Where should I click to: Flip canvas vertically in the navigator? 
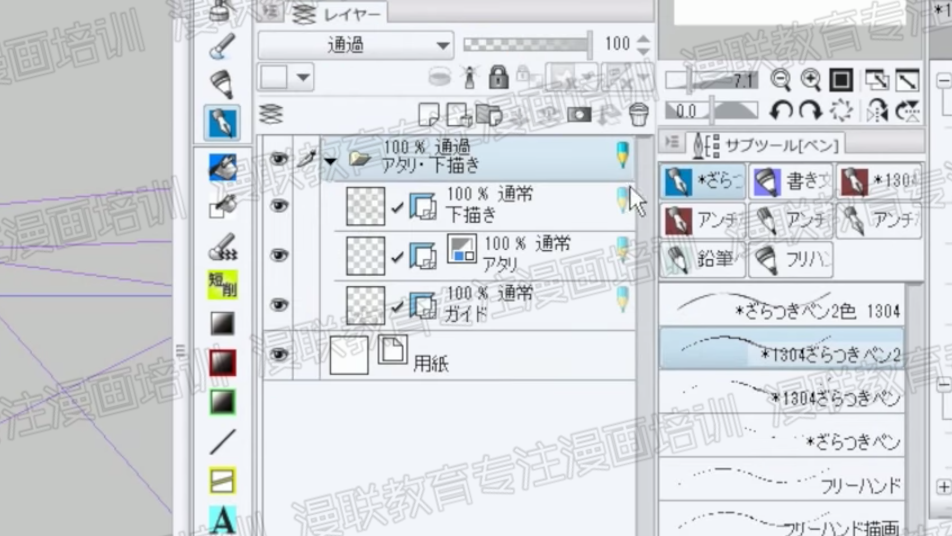tap(908, 110)
